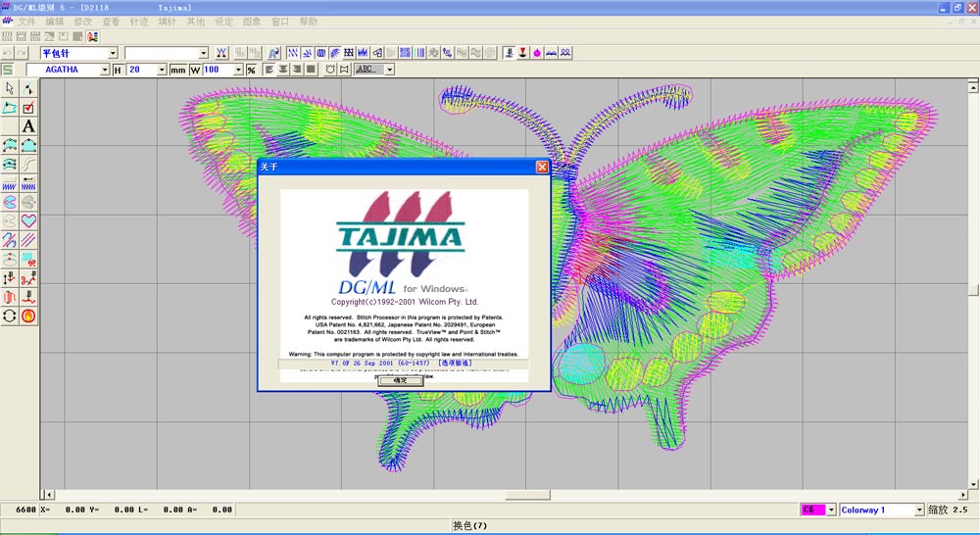Viewport: 980px width, 535px height.
Task: Close the 关于 dialog with the X
Action: coord(542,167)
